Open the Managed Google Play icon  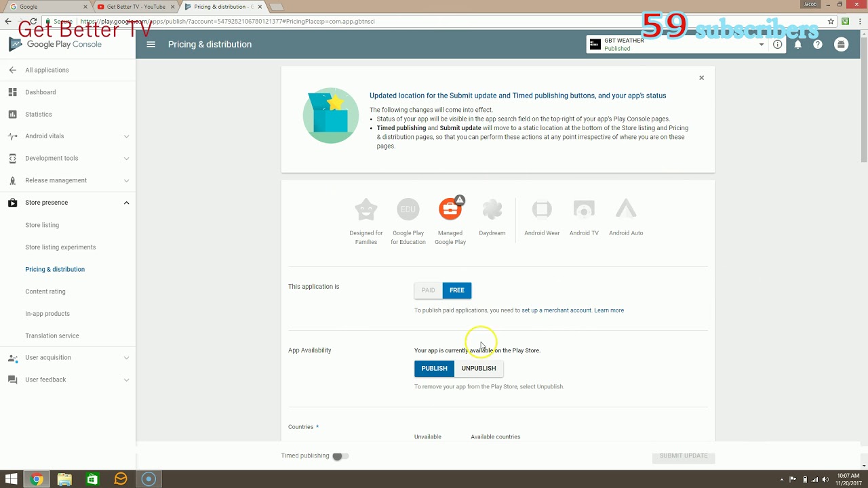point(450,209)
